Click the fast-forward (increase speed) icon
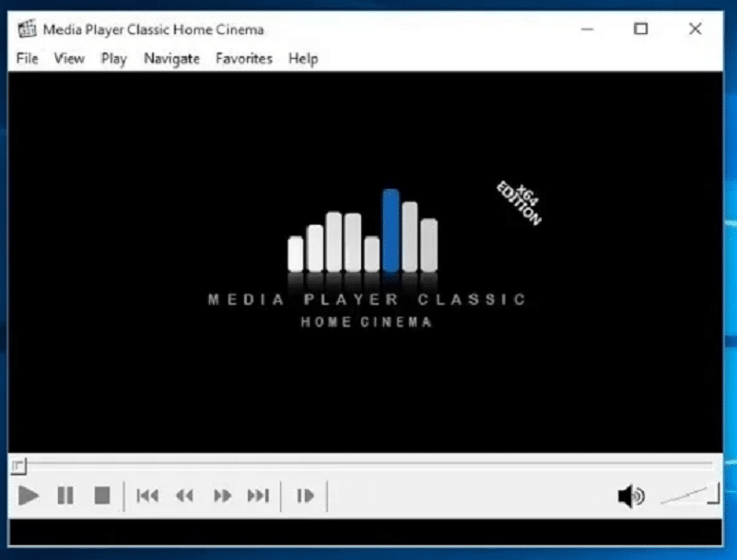The height and width of the screenshot is (560, 737). [222, 496]
